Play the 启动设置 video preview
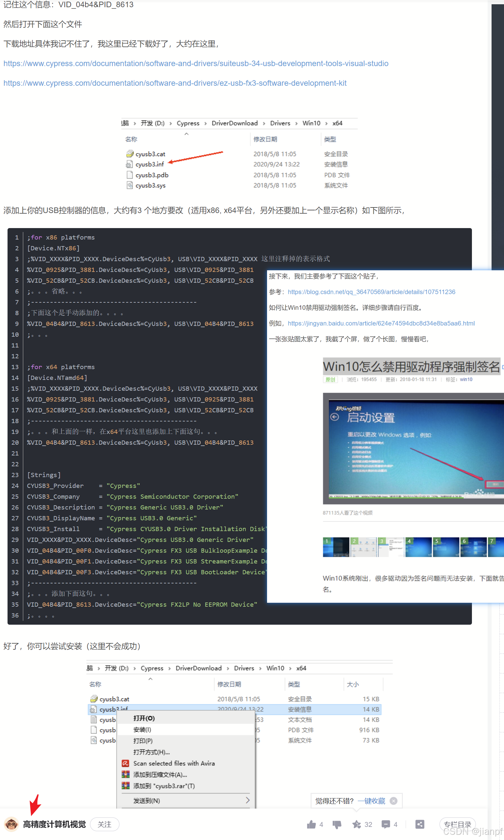The width and height of the screenshot is (504, 840). coord(413,449)
